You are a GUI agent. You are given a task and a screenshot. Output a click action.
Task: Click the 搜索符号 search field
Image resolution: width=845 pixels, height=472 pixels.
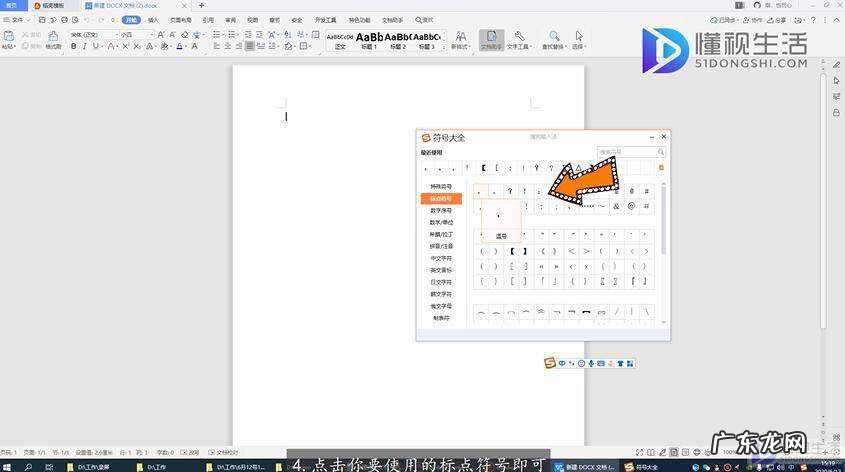tap(625, 153)
